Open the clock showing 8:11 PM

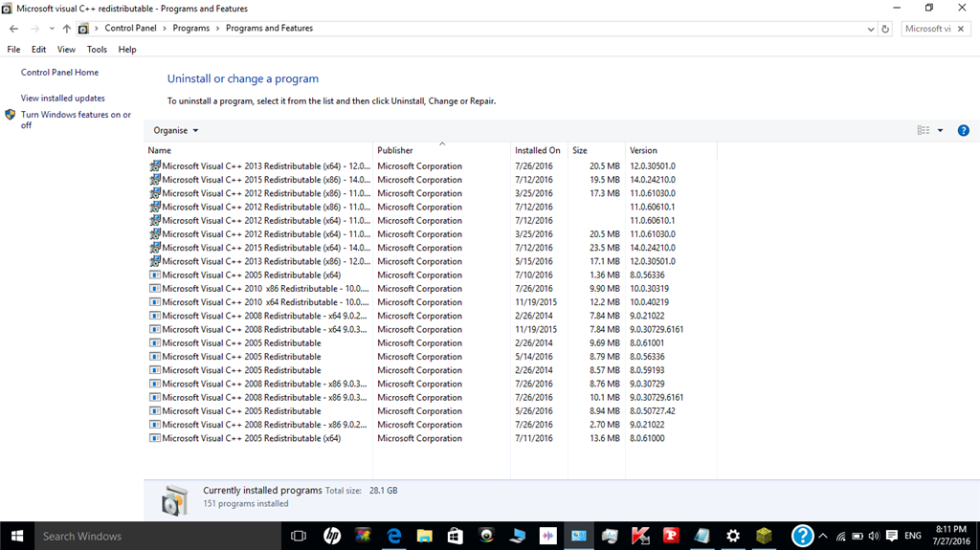[x=951, y=536]
